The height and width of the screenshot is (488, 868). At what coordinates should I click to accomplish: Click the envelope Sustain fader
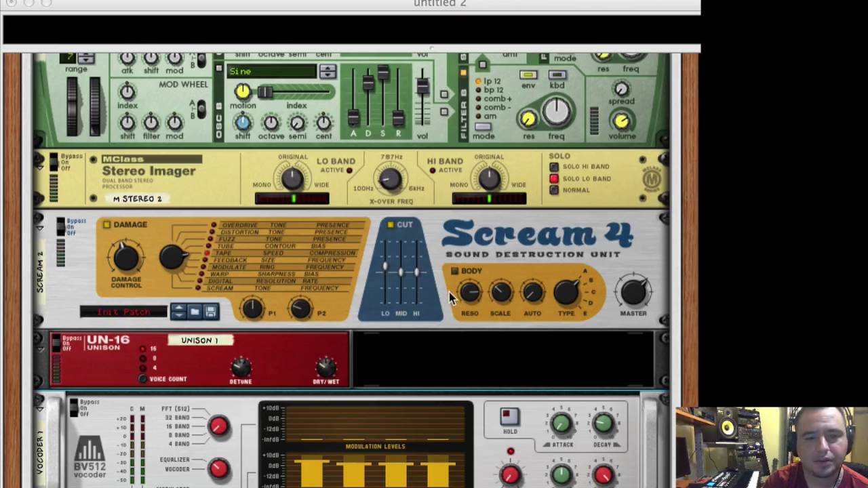pyautogui.click(x=383, y=73)
